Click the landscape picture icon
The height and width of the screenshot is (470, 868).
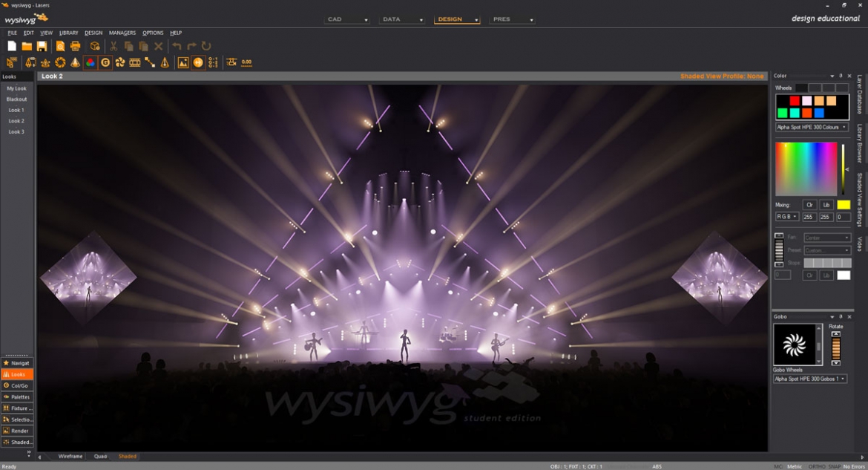pos(183,62)
